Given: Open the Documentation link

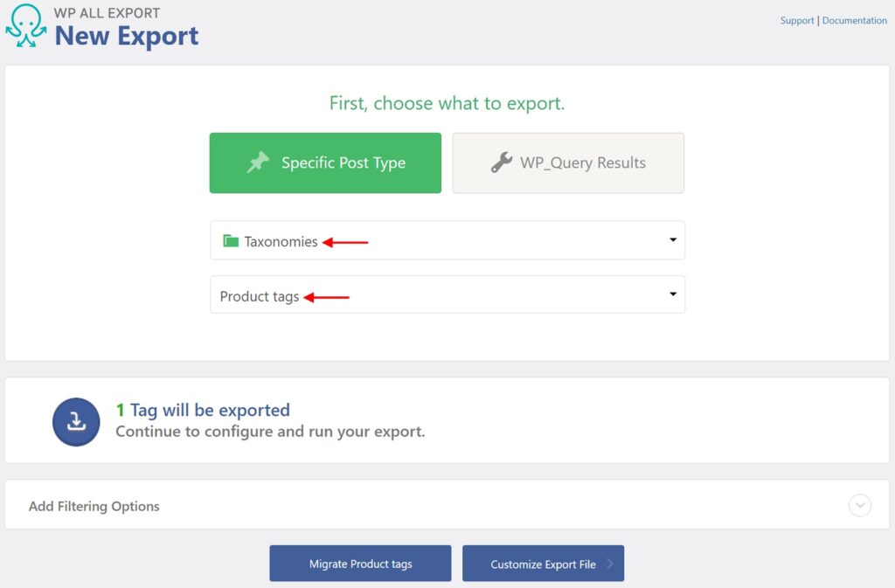Looking at the screenshot, I should [x=854, y=20].
